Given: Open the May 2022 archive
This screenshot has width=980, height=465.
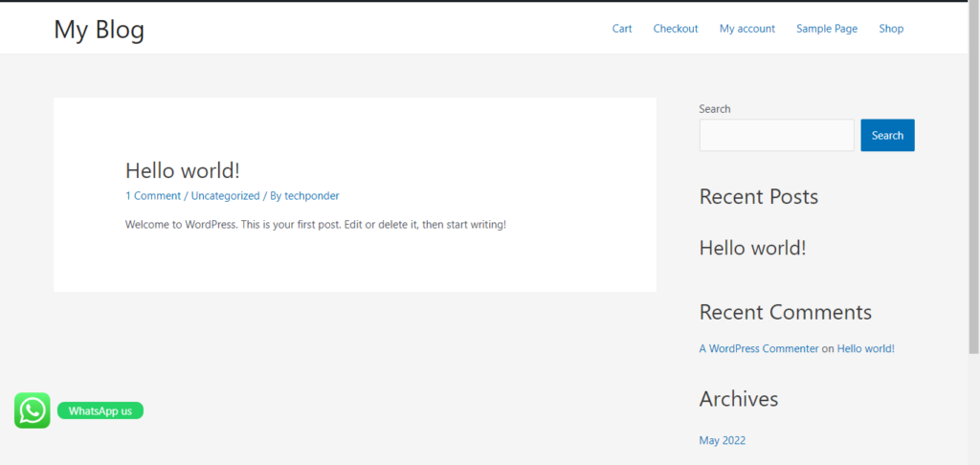Looking at the screenshot, I should (x=722, y=441).
